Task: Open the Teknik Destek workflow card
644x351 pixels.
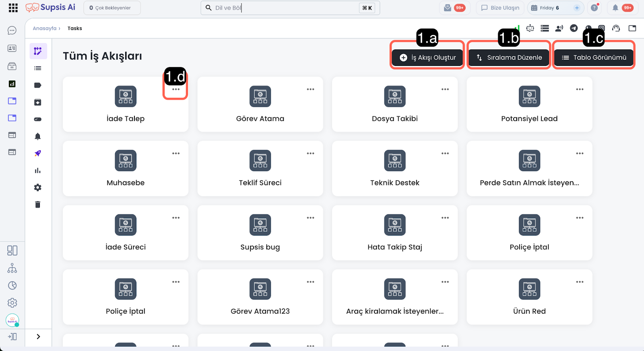Action: pyautogui.click(x=394, y=169)
